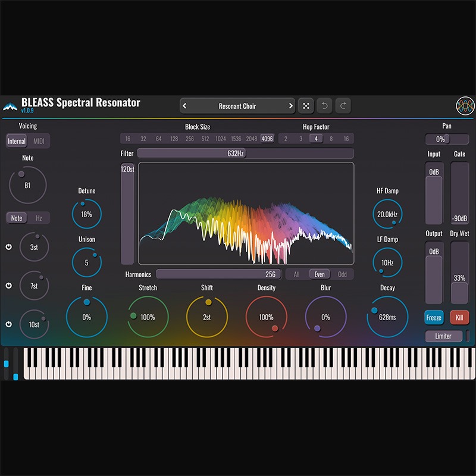Click the HF Damp 20.0kHz knob
476x476 pixels.
coord(387,214)
